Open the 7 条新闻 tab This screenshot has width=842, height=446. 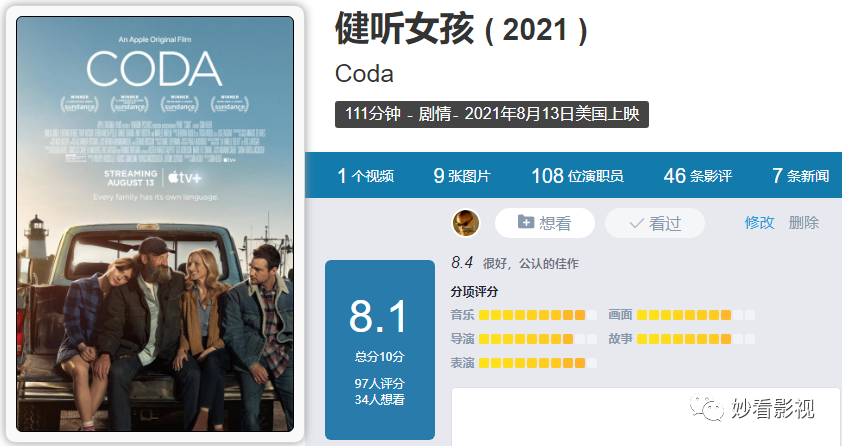coord(800,176)
